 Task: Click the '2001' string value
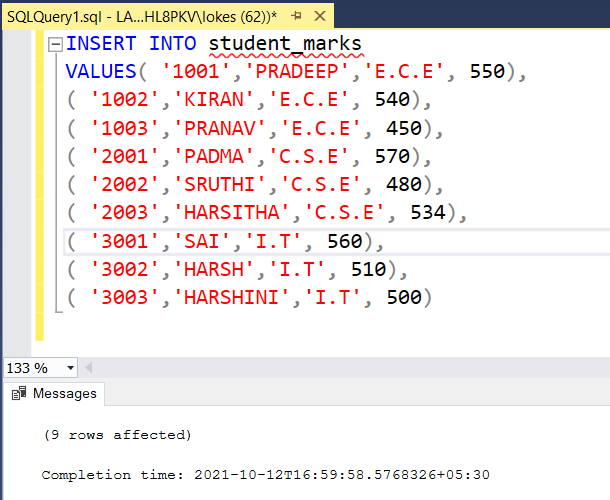(x=124, y=156)
